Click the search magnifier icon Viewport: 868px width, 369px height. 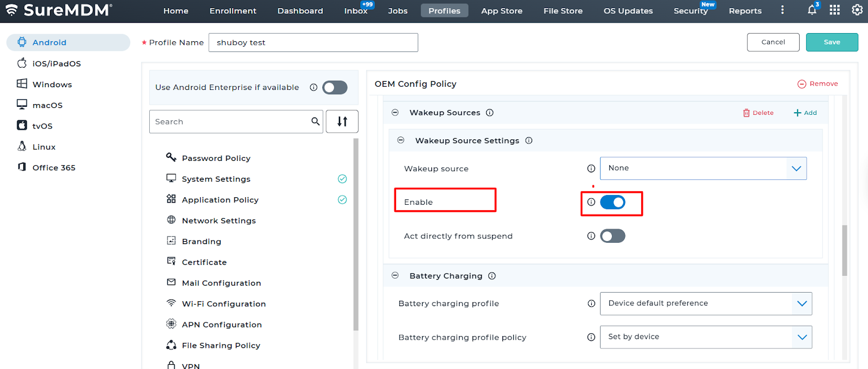tap(315, 121)
